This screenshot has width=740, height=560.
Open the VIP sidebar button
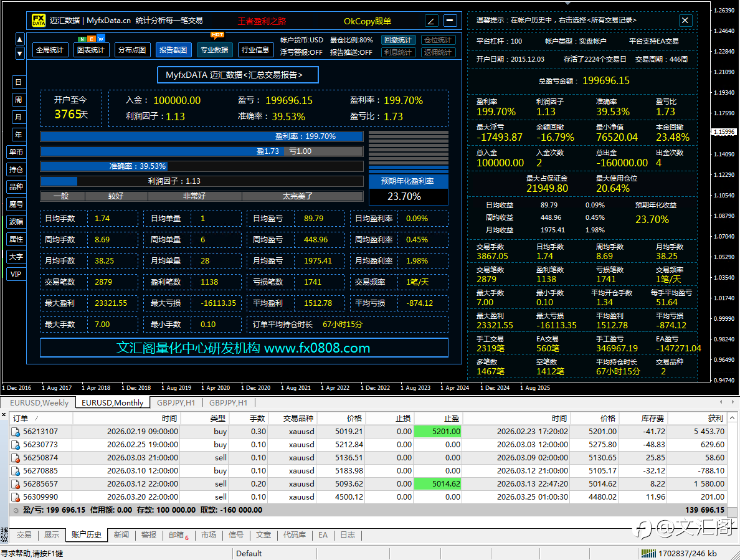16,274
